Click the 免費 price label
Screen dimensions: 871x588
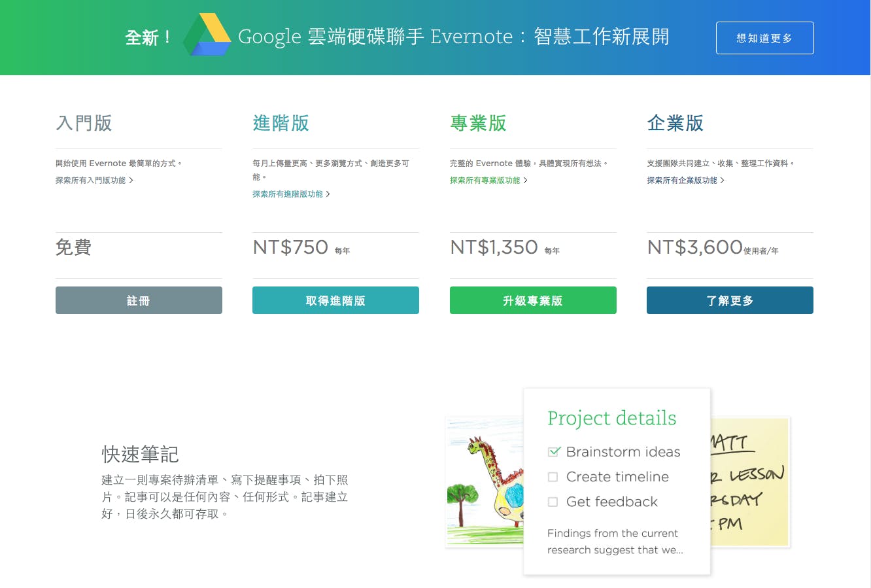73,247
